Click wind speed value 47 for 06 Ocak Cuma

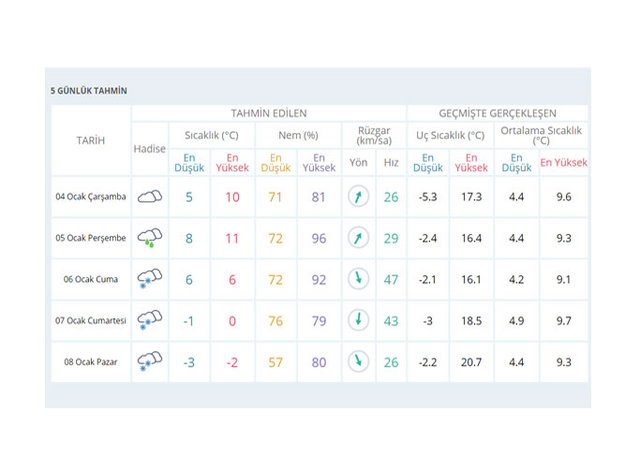pyautogui.click(x=390, y=279)
